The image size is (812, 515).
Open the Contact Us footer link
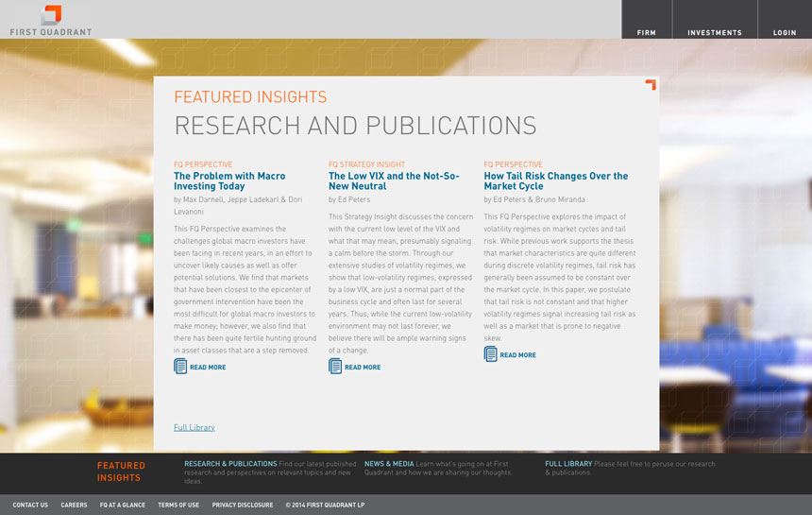[30, 505]
